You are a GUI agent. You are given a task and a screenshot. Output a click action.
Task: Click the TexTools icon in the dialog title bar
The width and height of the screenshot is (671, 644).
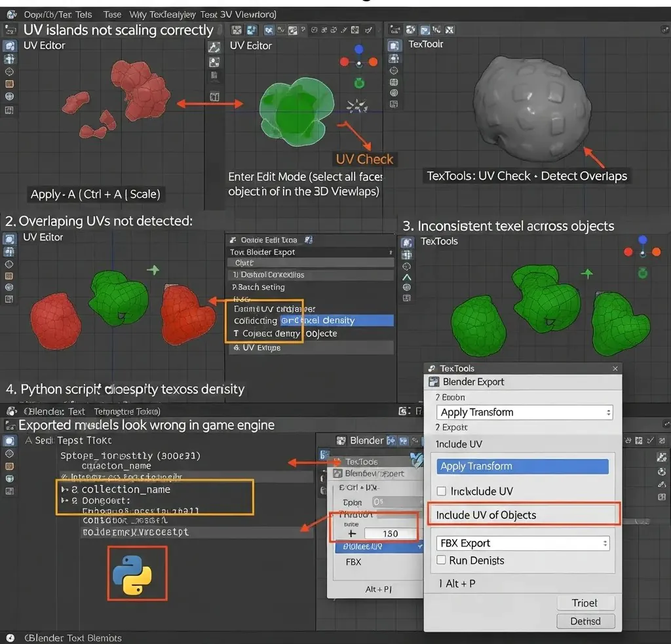[x=432, y=369]
